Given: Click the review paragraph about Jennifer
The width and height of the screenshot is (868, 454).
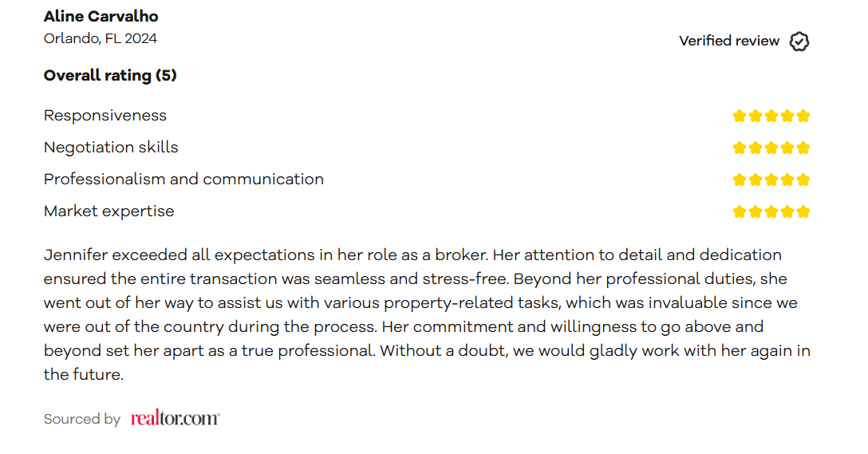Looking at the screenshot, I should pyautogui.click(x=427, y=314).
